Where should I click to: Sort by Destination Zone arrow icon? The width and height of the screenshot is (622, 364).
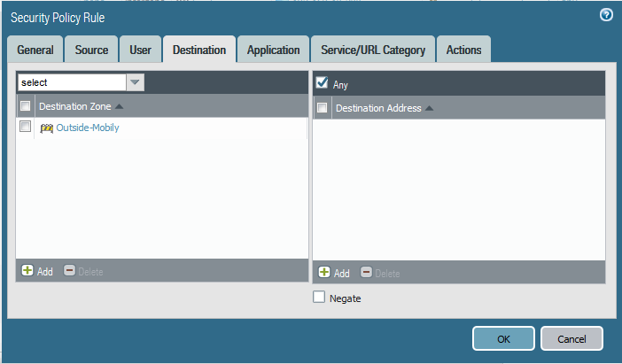click(x=120, y=106)
